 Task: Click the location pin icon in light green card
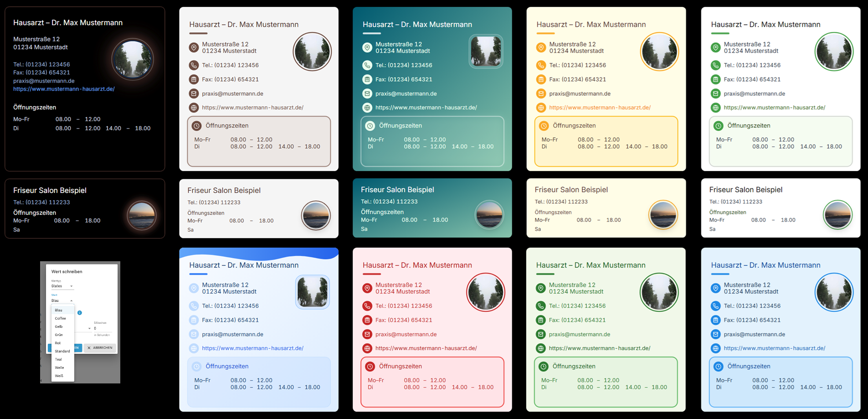tap(540, 288)
